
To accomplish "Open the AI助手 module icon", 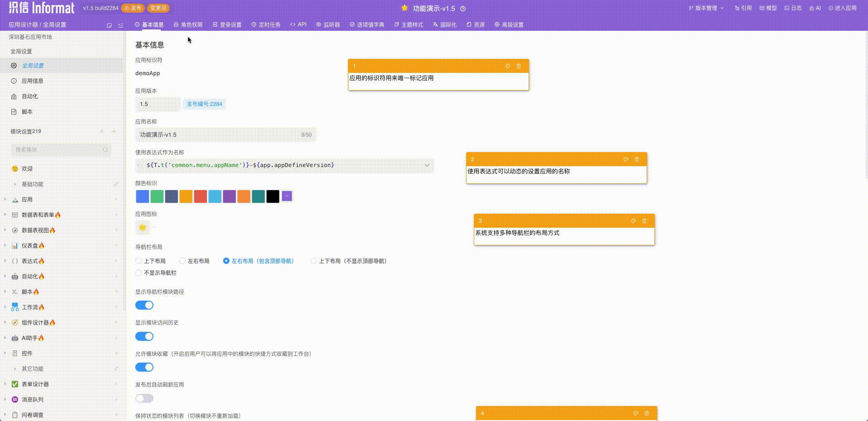I will pos(14,338).
